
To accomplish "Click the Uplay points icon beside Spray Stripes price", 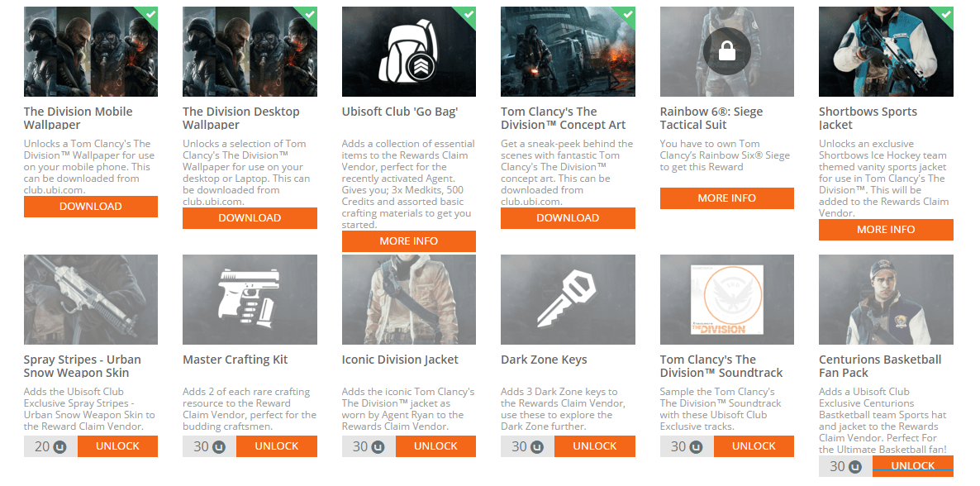I will (x=60, y=446).
